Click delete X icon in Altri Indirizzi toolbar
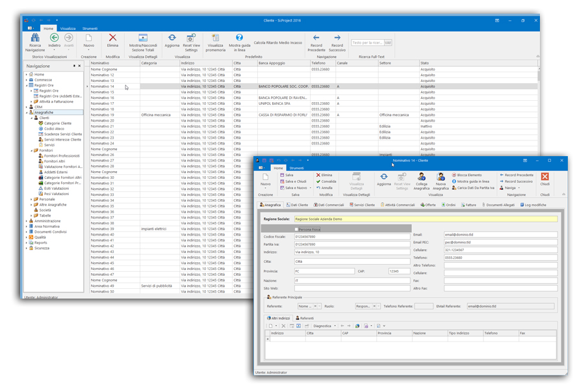The image size is (588, 389). [x=283, y=326]
